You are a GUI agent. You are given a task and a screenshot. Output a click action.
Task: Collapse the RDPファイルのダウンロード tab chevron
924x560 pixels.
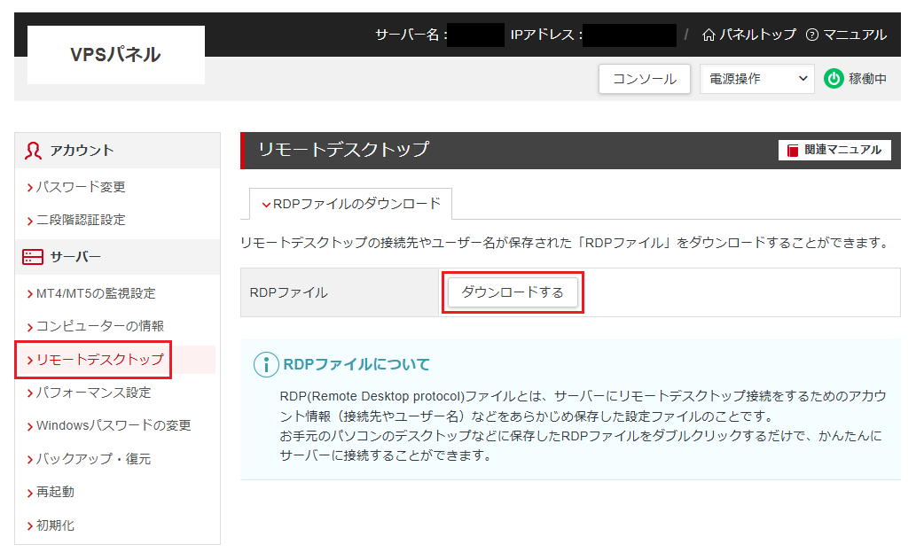[266, 205]
